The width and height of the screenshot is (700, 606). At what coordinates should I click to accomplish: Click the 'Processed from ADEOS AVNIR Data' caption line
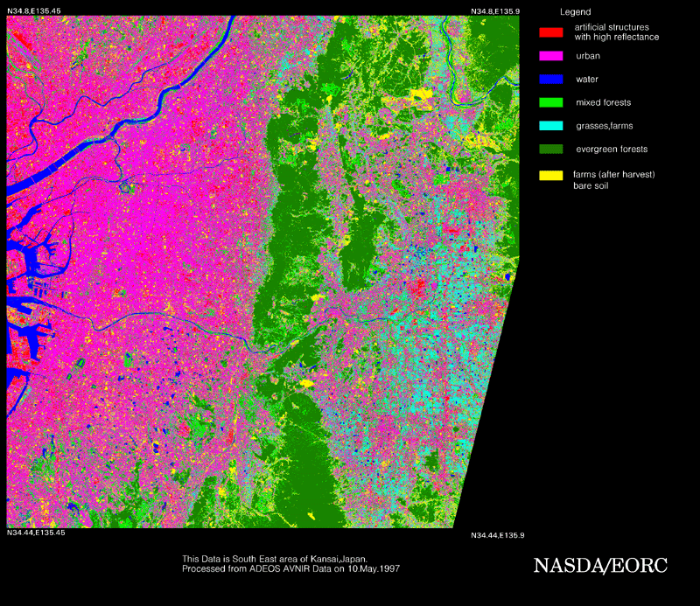coord(291,568)
